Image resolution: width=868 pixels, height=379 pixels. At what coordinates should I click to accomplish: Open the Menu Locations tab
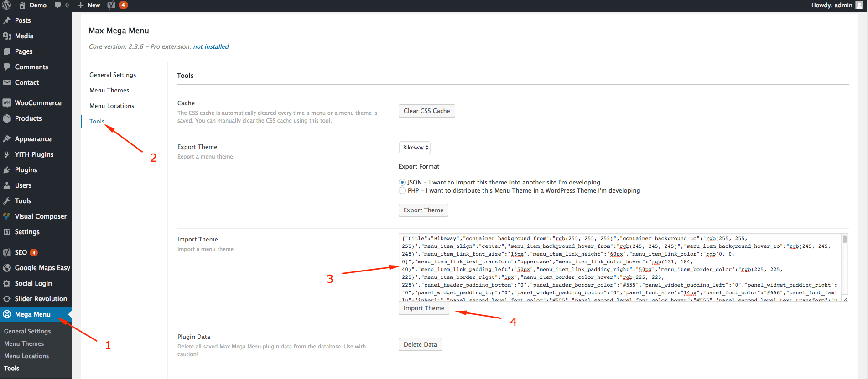(112, 106)
